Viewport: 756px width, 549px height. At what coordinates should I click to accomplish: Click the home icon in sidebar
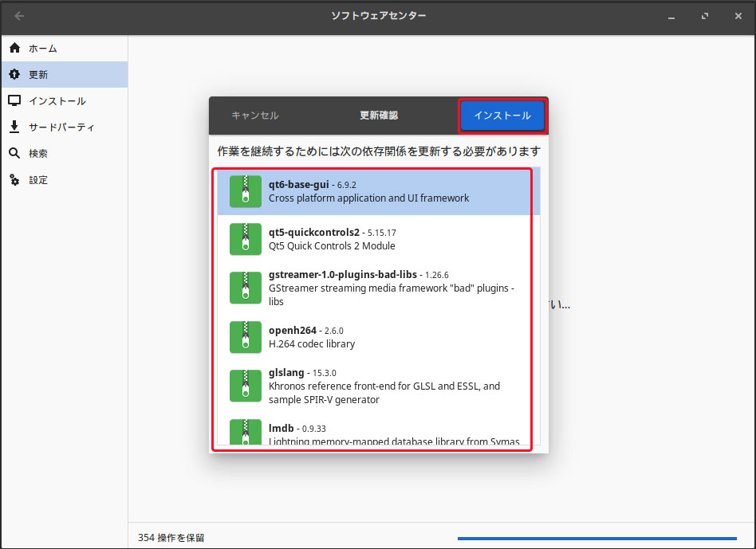[x=14, y=49]
